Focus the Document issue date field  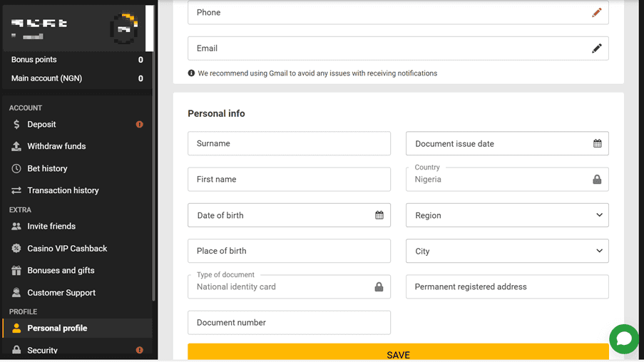pos(507,143)
